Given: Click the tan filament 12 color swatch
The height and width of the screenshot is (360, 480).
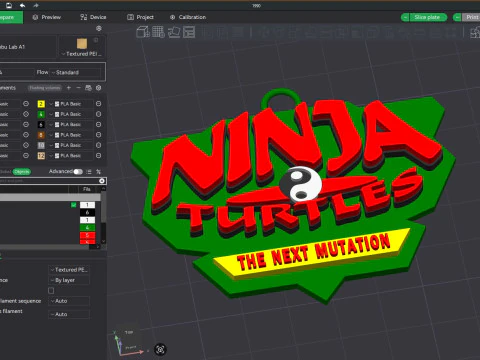Looking at the screenshot, I should tap(41, 155).
